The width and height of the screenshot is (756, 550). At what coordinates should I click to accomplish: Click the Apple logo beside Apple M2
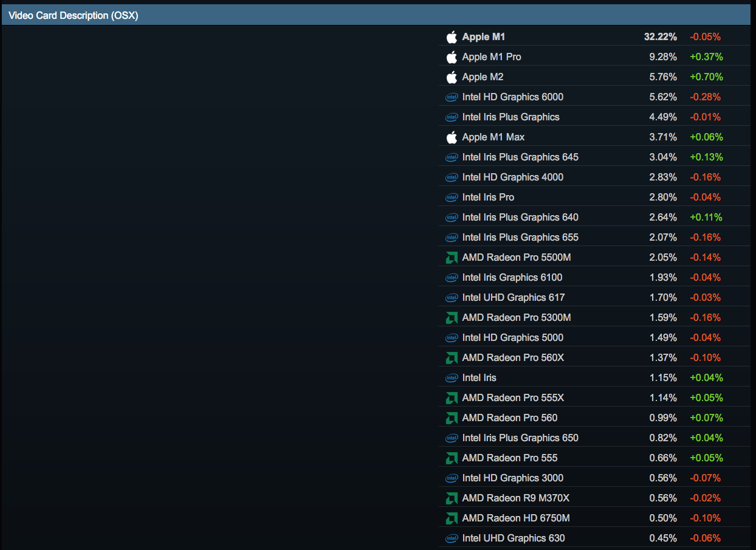pos(452,77)
